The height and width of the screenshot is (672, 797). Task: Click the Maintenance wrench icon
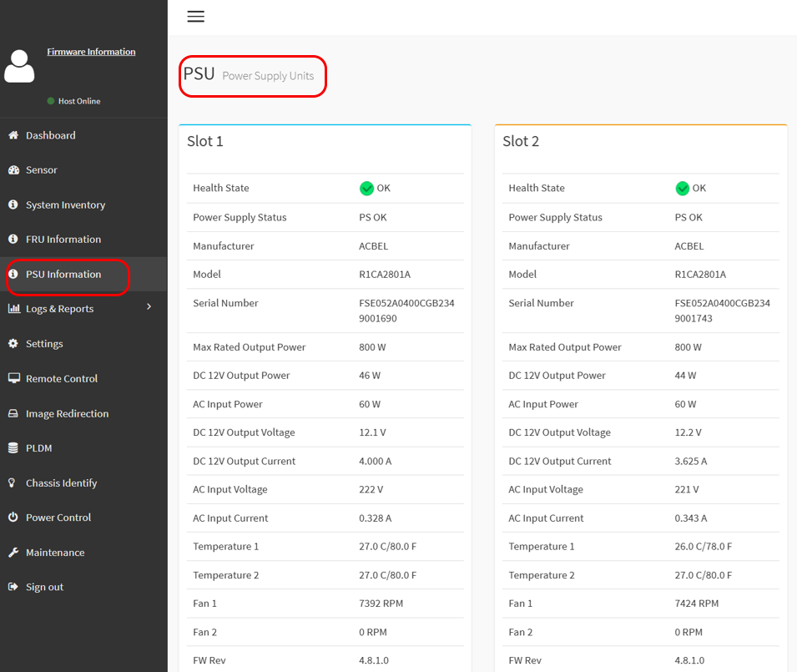pos(13,552)
